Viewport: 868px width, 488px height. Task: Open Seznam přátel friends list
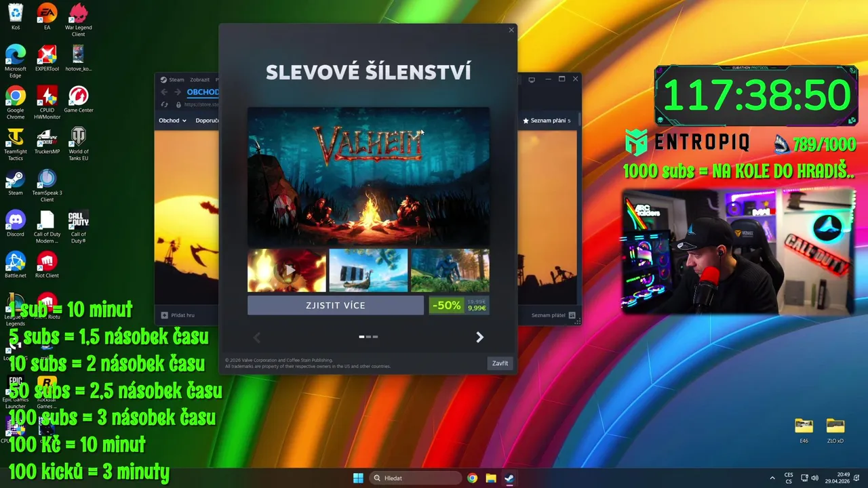coord(553,315)
